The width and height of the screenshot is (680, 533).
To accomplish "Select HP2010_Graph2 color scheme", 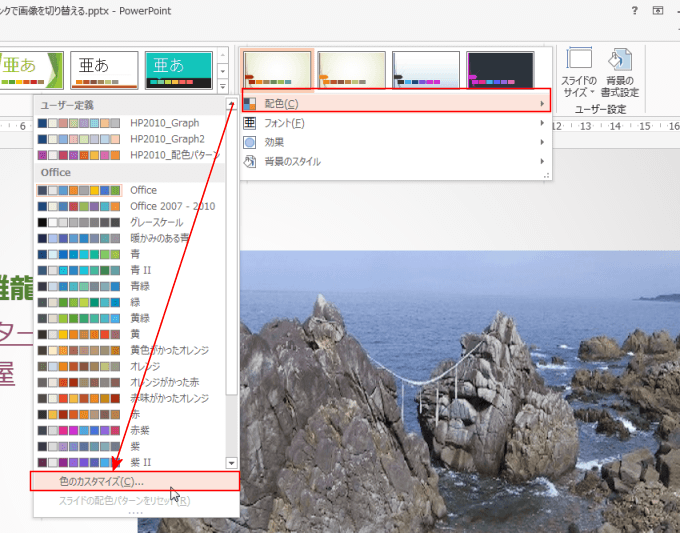I will 130,139.
